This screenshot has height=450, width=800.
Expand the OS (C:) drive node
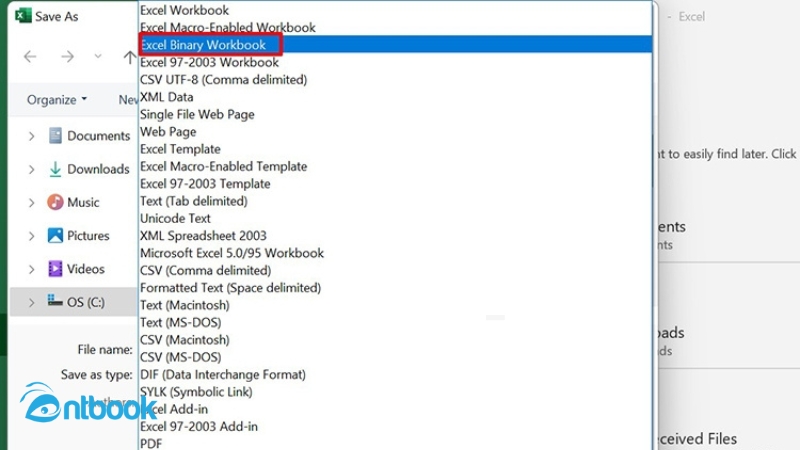[31, 303]
